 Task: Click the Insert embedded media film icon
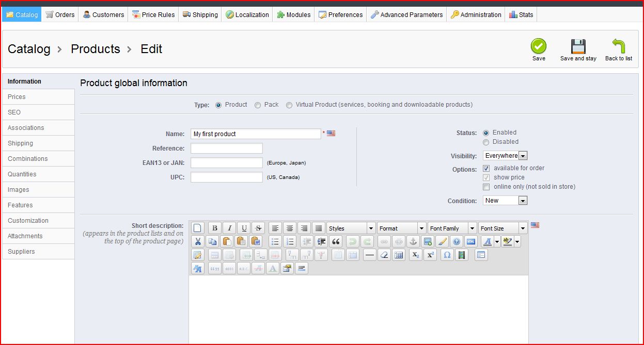click(x=462, y=255)
